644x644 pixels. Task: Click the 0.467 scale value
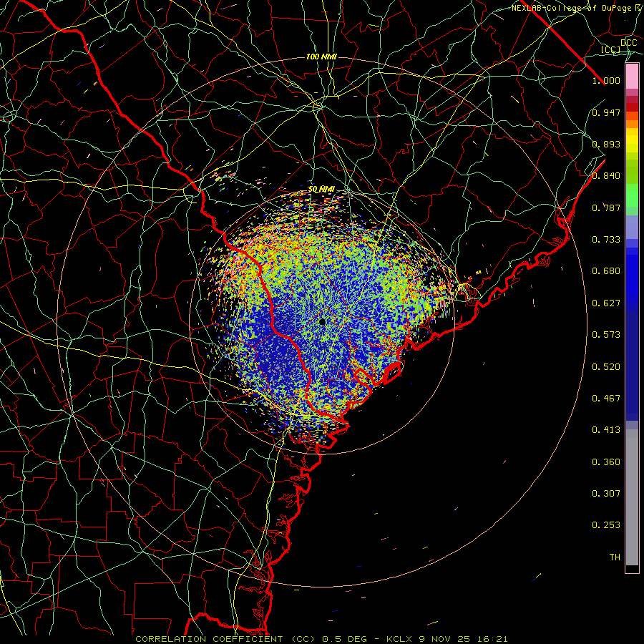[606, 399]
